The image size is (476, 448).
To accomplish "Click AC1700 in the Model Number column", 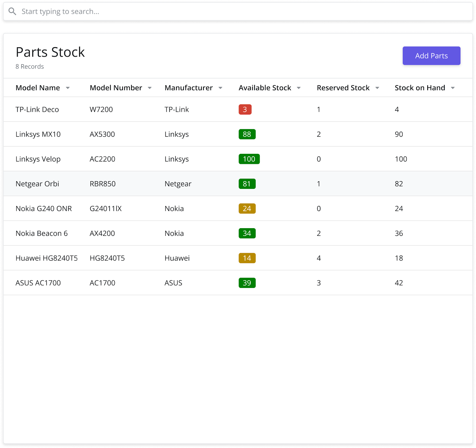I will coord(102,283).
